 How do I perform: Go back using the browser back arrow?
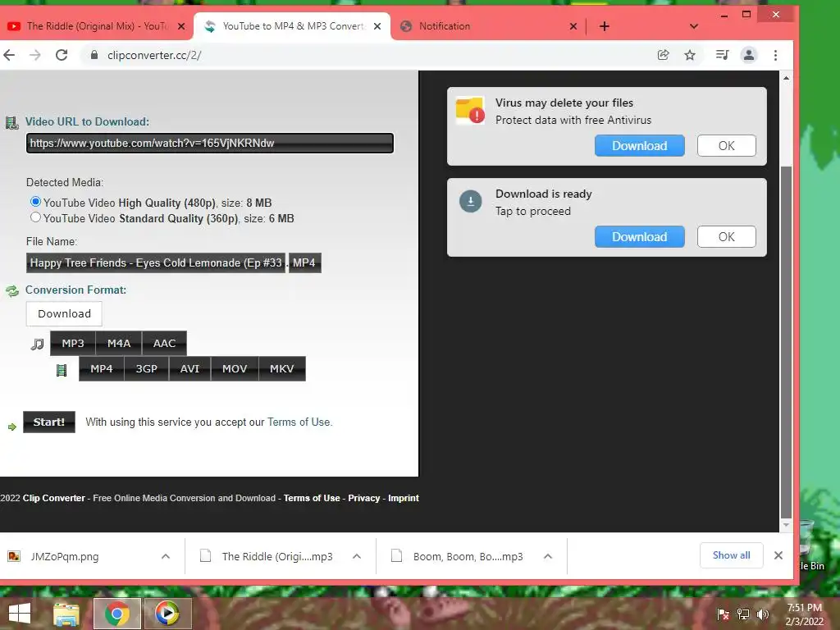(9, 55)
